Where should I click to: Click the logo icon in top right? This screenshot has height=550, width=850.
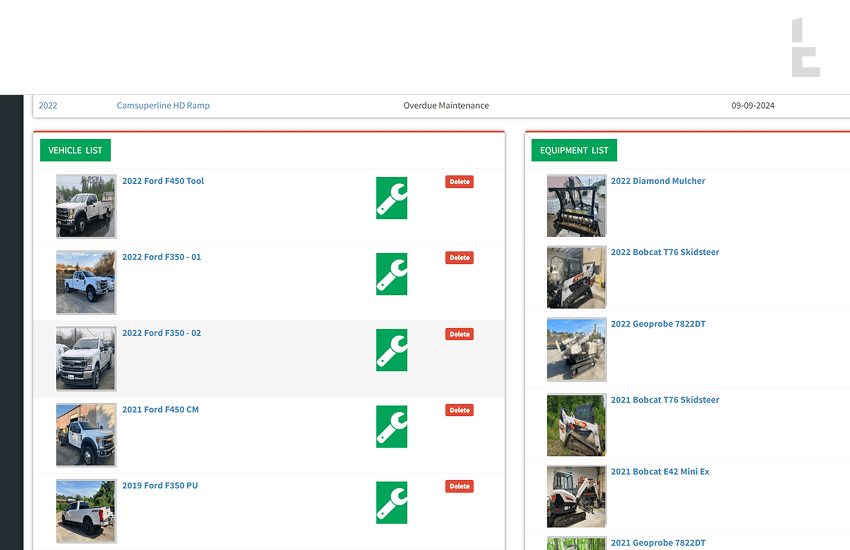point(805,47)
